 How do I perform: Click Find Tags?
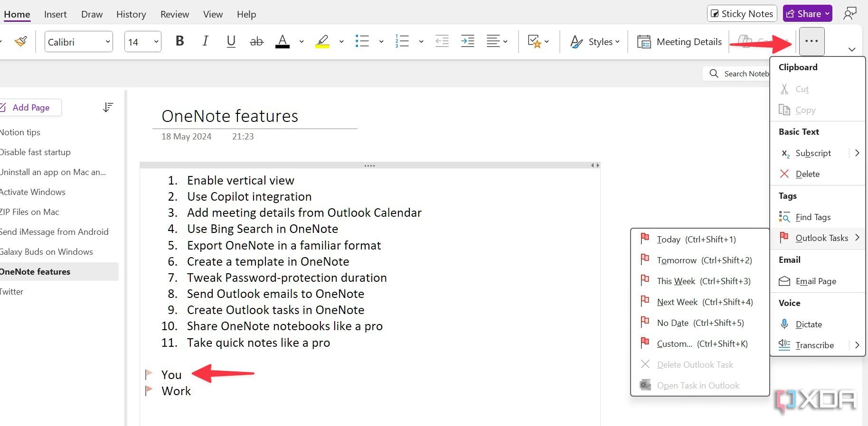click(813, 217)
